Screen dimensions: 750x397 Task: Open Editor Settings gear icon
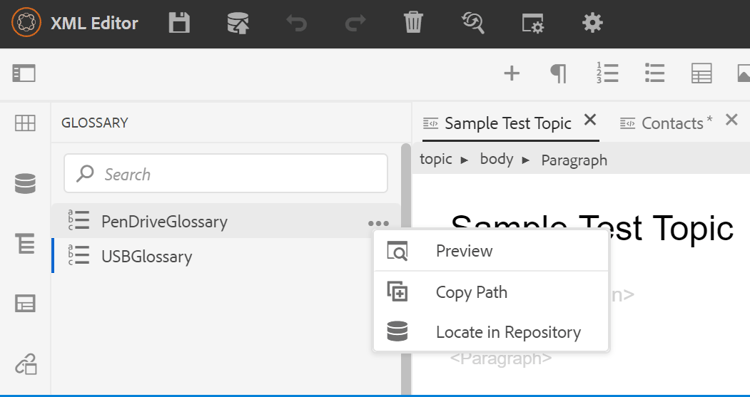(592, 23)
